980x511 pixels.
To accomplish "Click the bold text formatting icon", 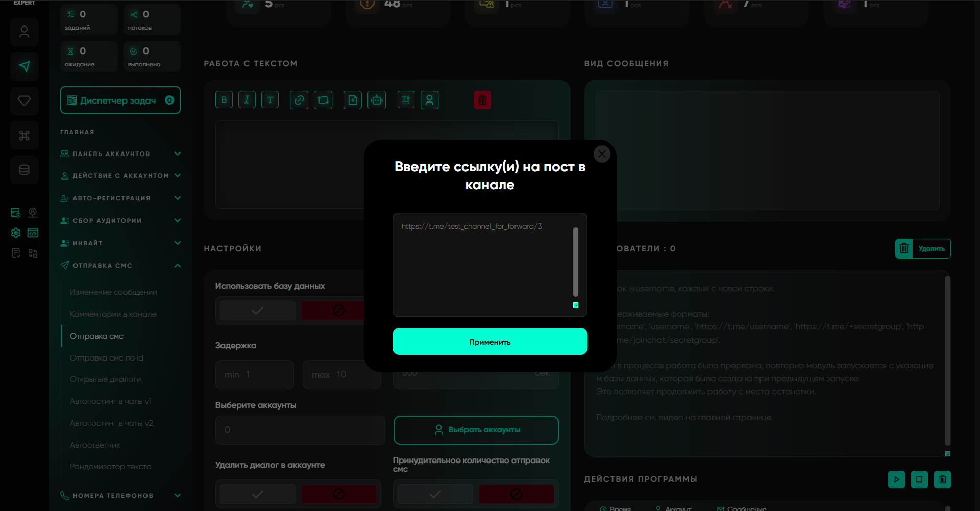I will 224,100.
